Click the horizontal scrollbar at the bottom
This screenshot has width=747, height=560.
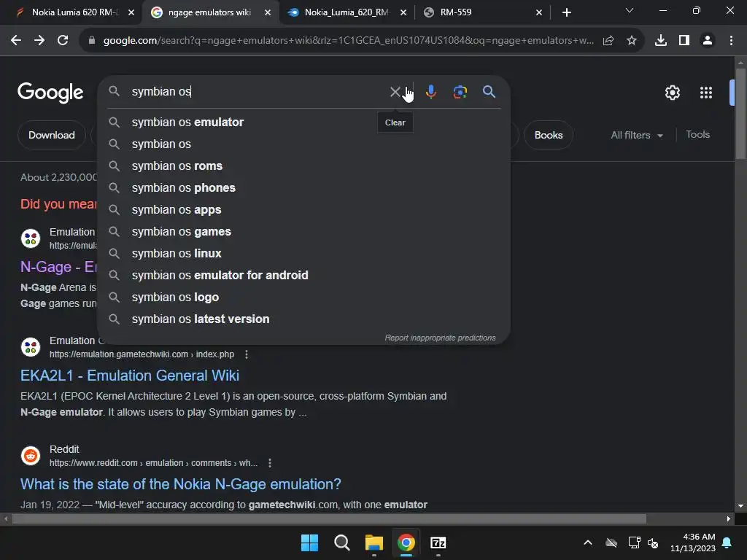329,518
